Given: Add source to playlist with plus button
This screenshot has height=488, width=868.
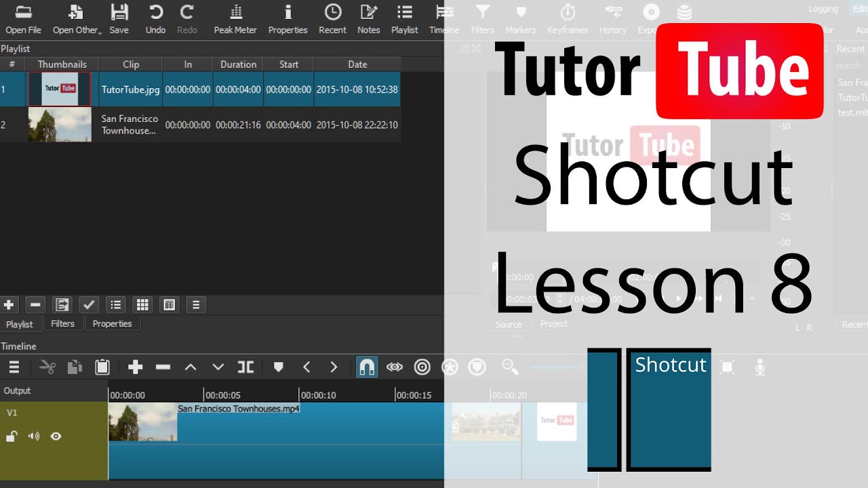Looking at the screenshot, I should pyautogui.click(x=9, y=305).
